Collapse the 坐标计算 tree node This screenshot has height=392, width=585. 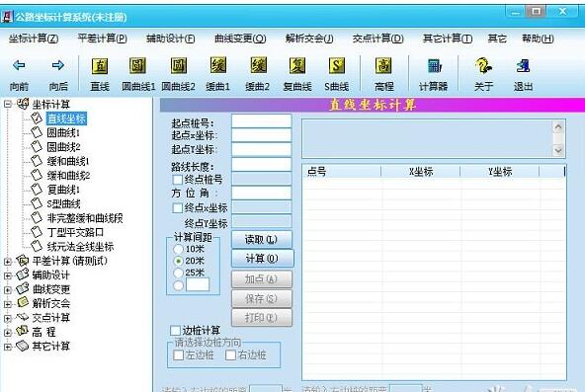(x=8, y=104)
